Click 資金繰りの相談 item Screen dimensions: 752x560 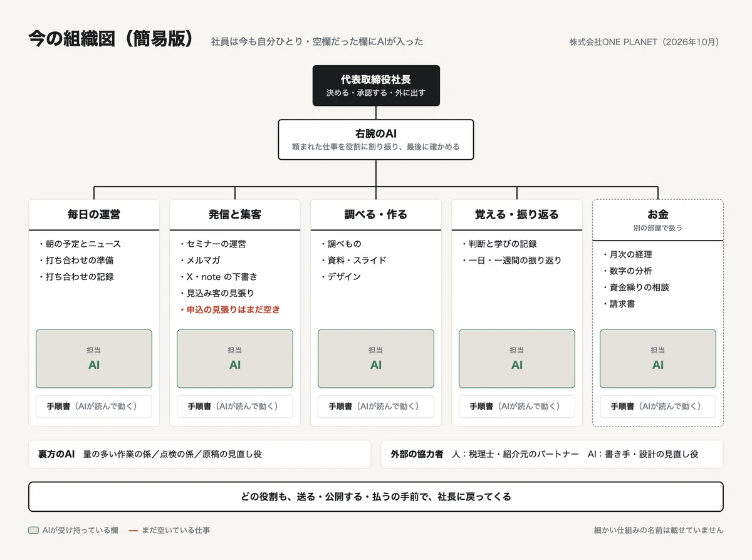coord(635,288)
